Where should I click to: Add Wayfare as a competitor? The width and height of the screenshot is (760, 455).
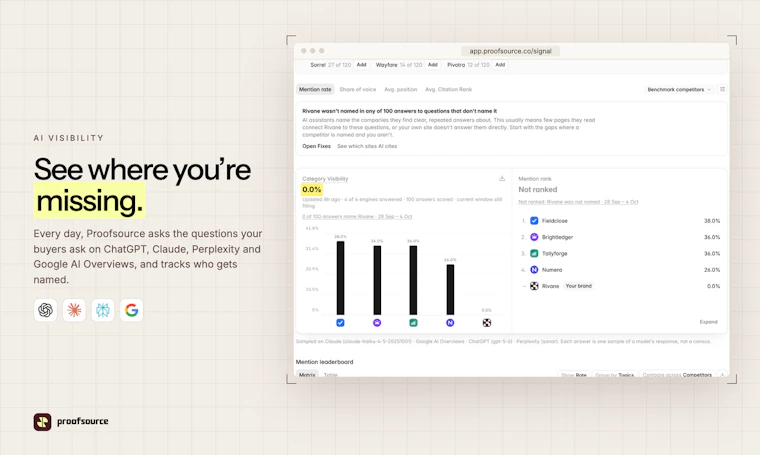(x=433, y=64)
